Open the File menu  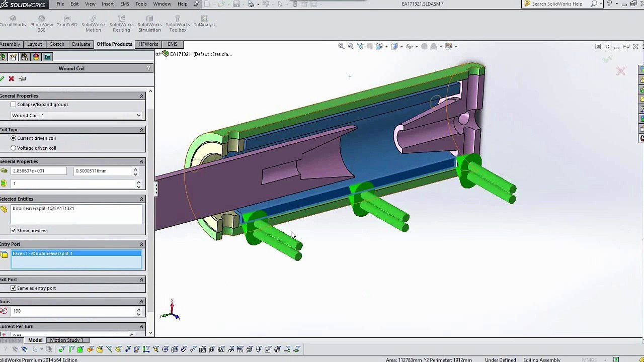tap(60, 4)
